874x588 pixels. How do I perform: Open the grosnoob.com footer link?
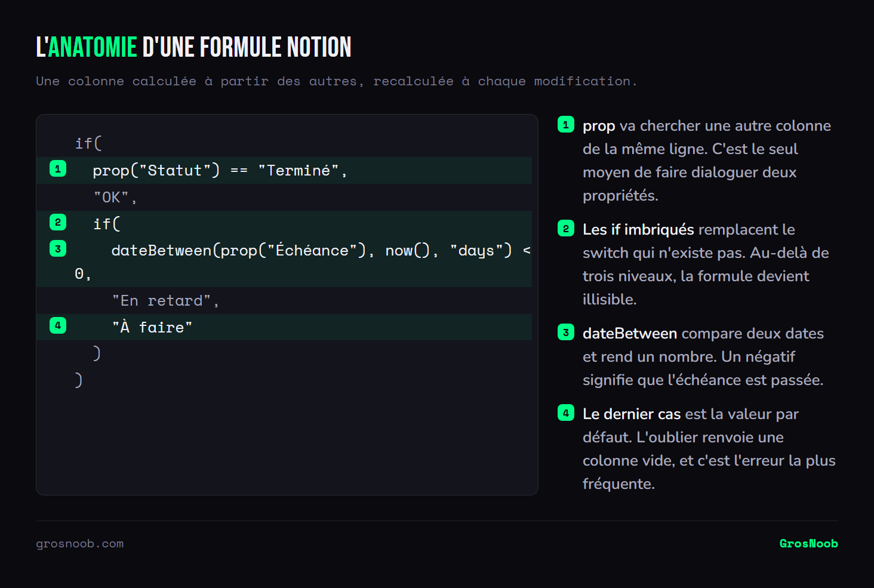pyautogui.click(x=80, y=544)
